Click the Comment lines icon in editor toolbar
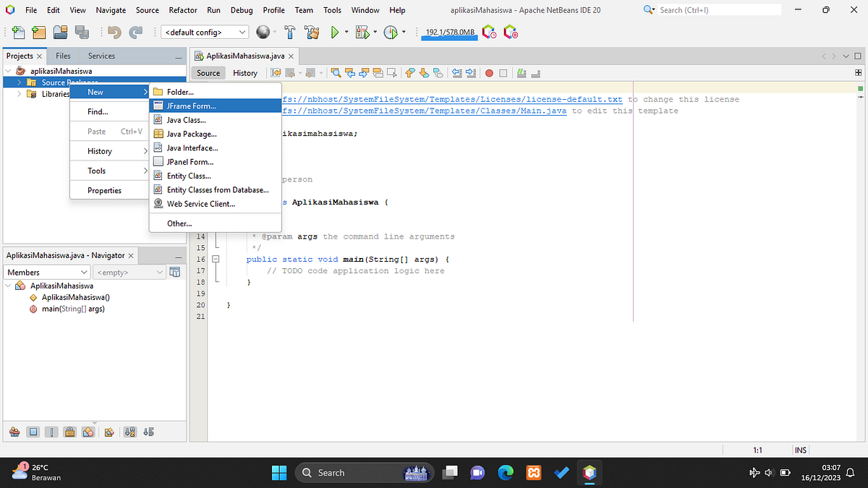This screenshot has height=488, width=868. pyautogui.click(x=522, y=73)
